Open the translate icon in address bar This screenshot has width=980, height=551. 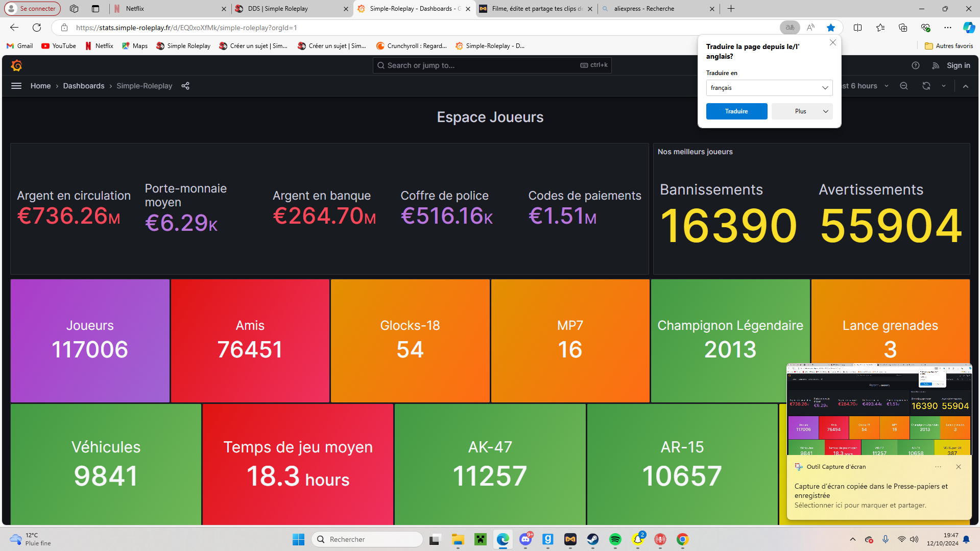pyautogui.click(x=790, y=28)
